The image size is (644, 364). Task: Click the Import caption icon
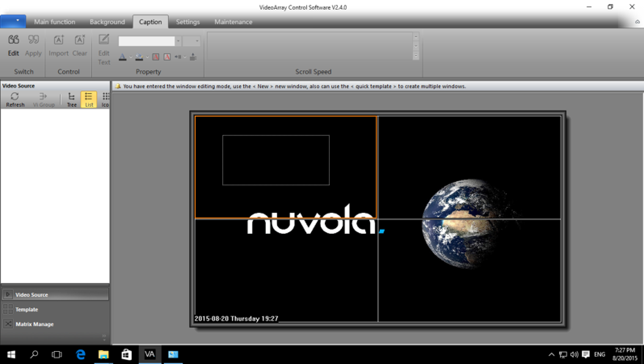pos(59,40)
